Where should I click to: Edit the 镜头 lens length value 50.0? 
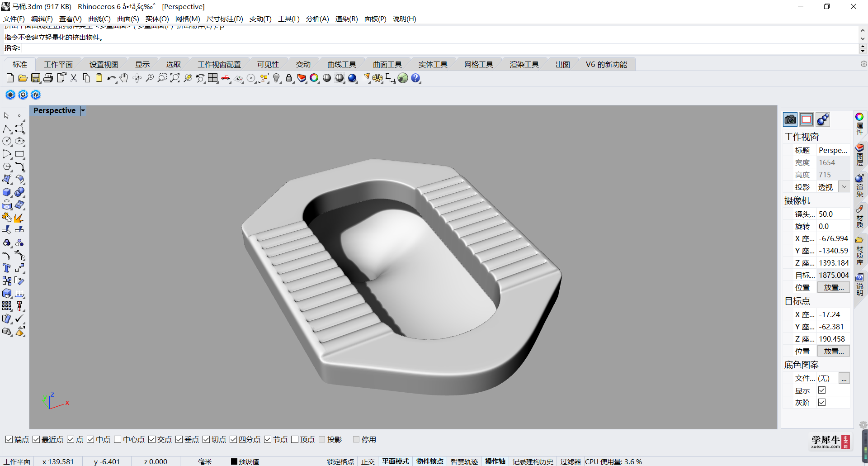[x=834, y=214]
